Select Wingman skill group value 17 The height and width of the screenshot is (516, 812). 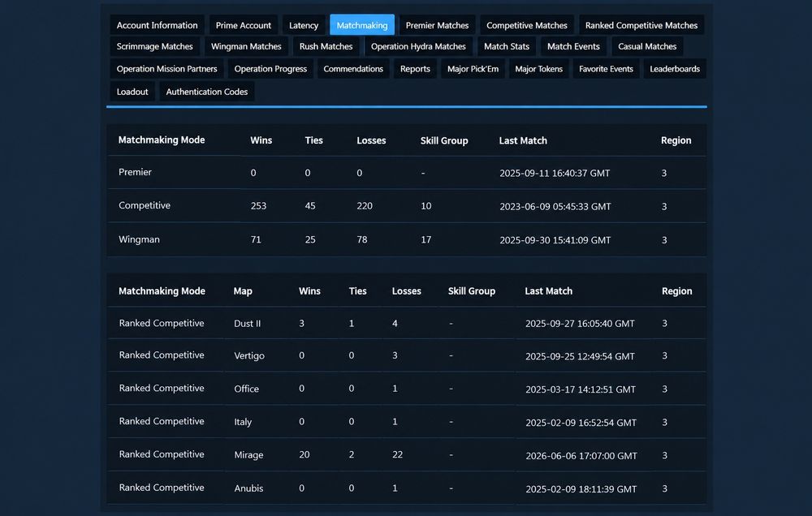(x=425, y=239)
